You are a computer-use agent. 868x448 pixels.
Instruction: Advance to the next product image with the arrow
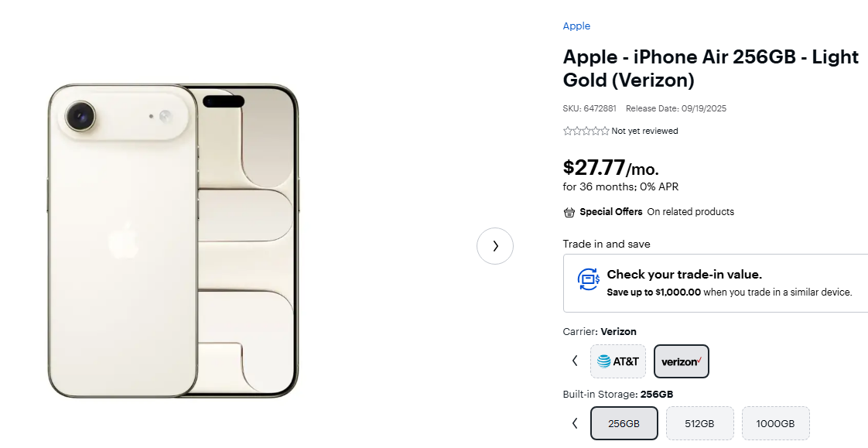tap(495, 246)
